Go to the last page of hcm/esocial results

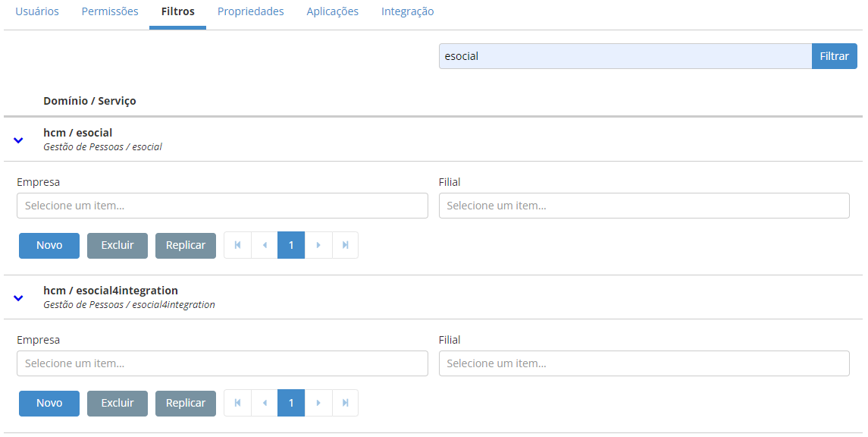345,244
